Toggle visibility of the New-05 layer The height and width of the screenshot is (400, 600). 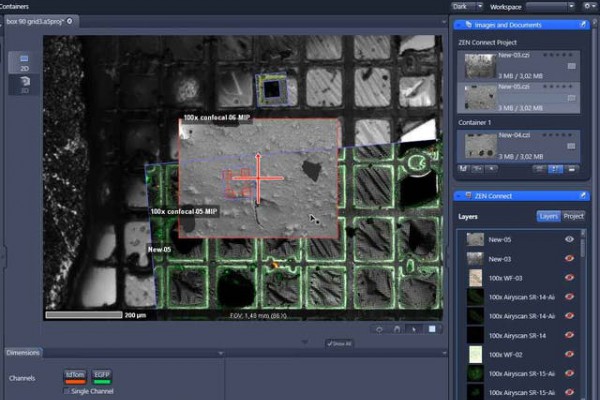tap(569, 239)
